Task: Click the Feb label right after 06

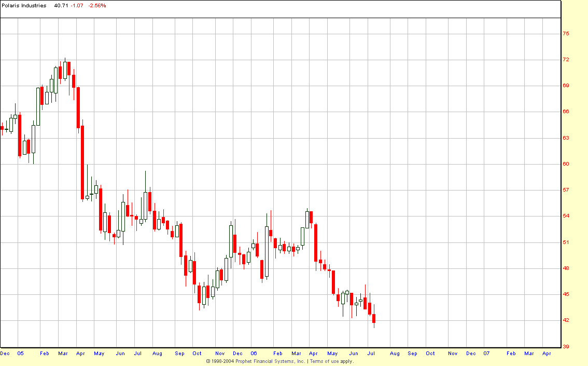Action: 277,353
